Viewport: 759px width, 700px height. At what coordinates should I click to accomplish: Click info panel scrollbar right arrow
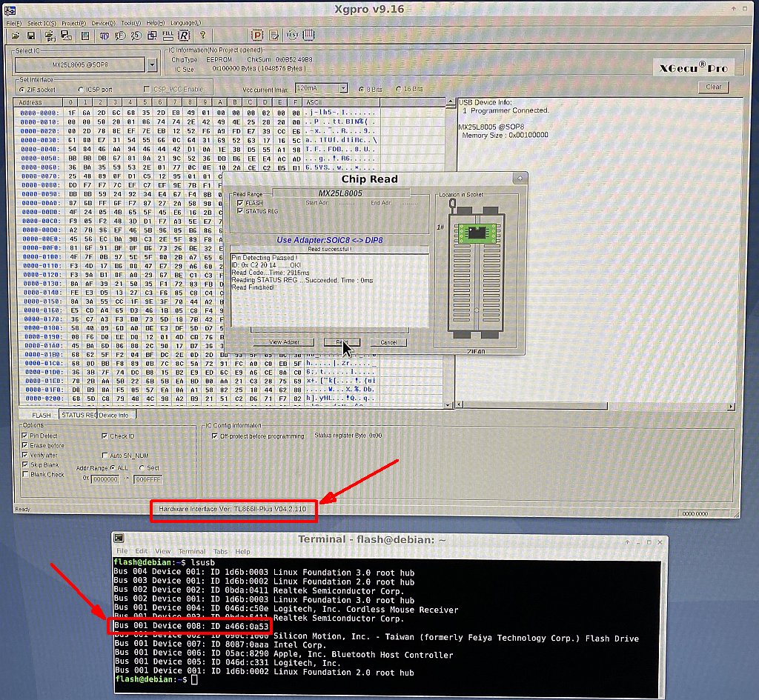click(x=731, y=407)
